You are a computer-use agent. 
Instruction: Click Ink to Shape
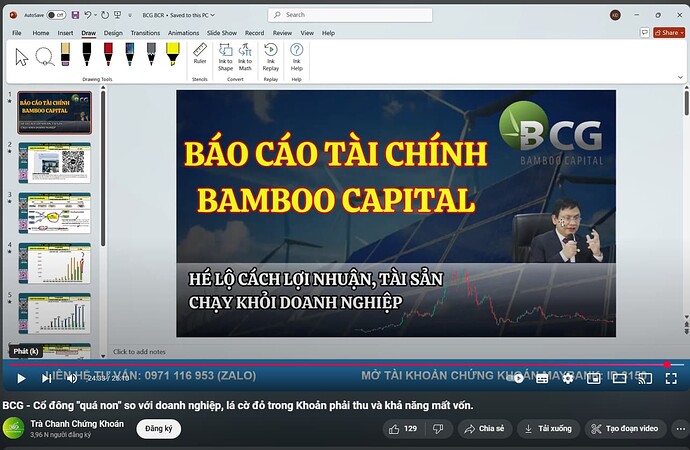[225, 57]
